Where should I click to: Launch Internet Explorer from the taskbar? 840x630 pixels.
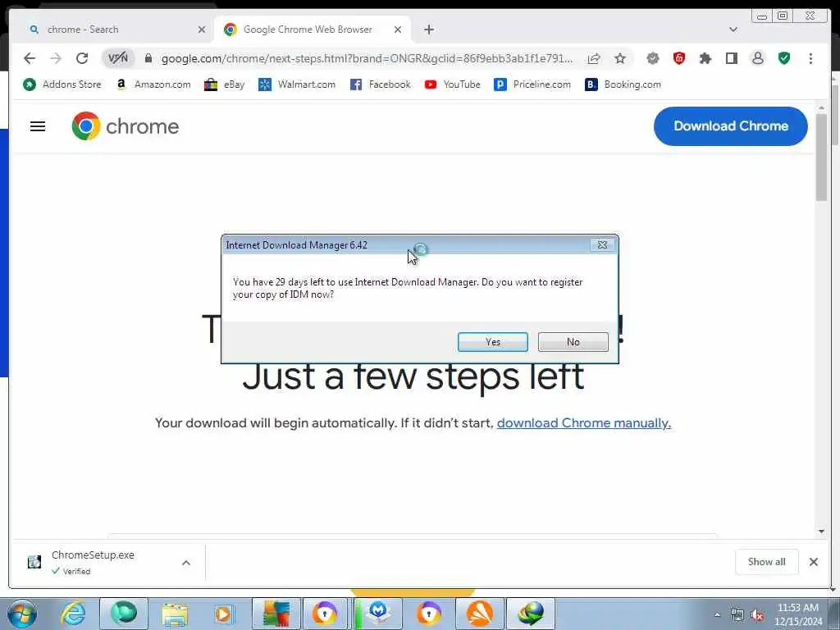point(73,614)
